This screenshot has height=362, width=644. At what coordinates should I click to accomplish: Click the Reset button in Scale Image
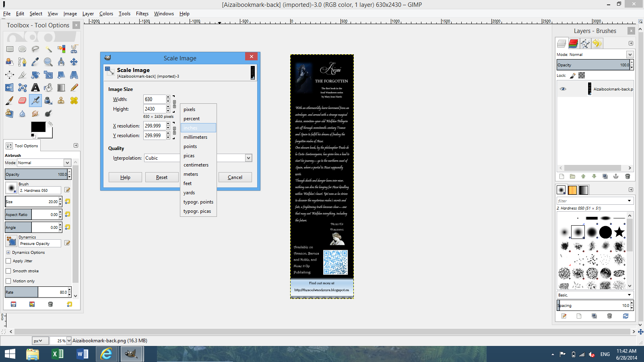162,177
